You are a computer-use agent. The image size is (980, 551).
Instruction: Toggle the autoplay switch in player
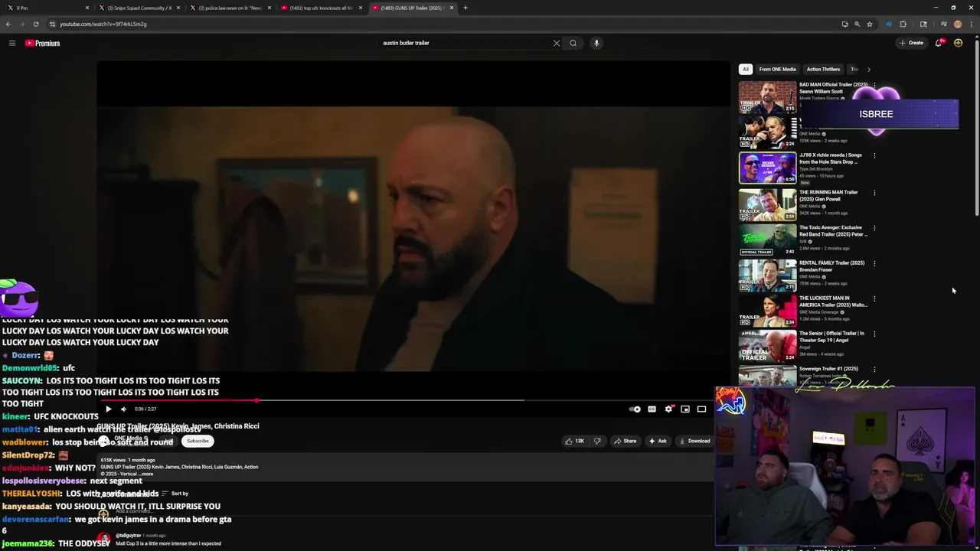[635, 409]
